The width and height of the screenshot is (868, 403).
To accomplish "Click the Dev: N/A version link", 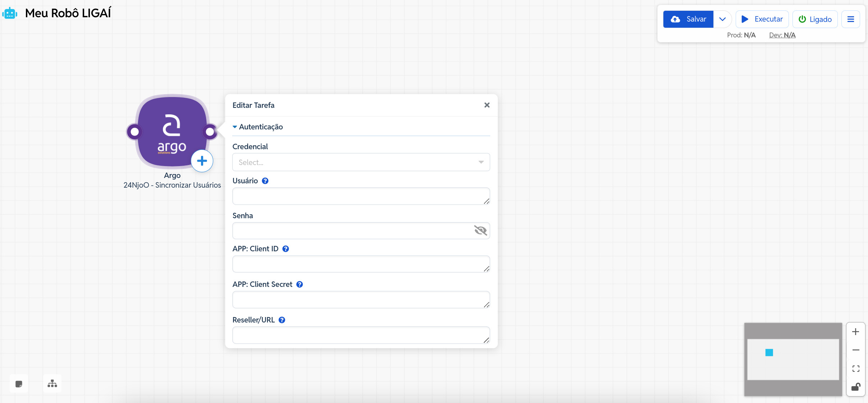I will click(782, 35).
